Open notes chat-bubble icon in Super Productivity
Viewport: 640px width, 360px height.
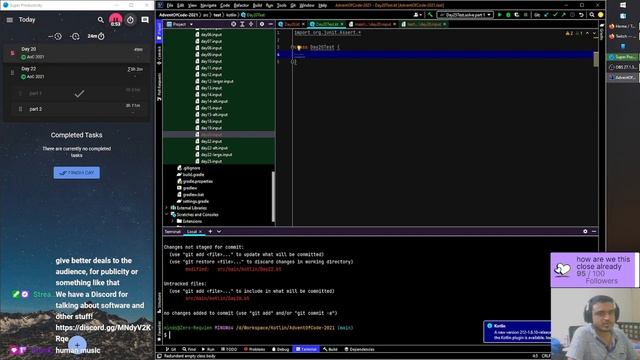(x=145, y=20)
